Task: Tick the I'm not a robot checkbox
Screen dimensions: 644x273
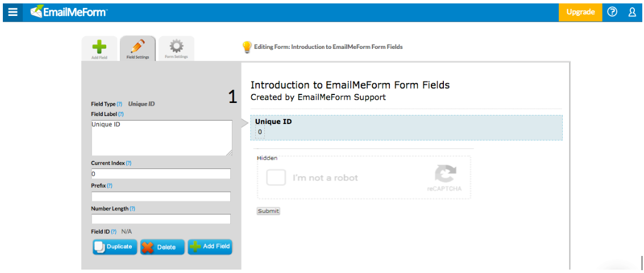Action: click(276, 177)
